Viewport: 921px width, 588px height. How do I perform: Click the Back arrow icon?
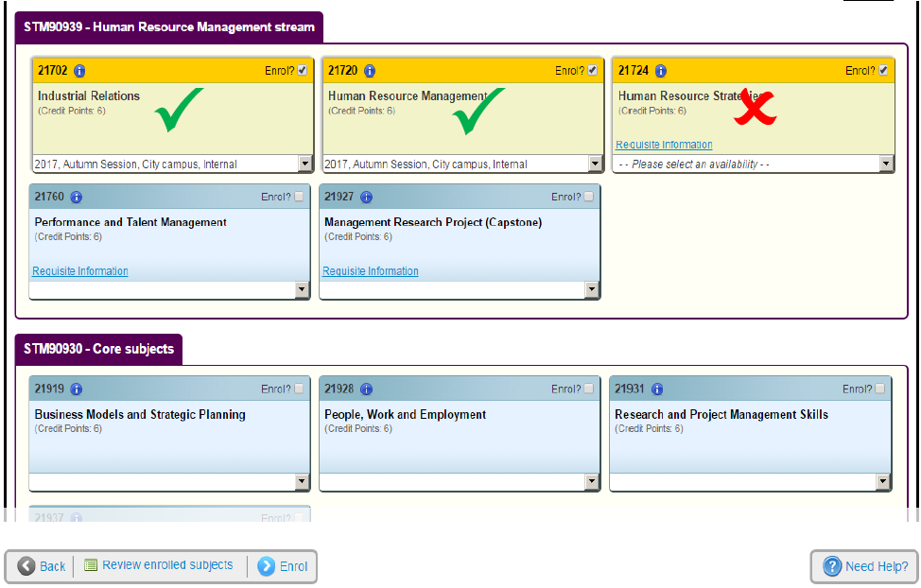click(26, 566)
